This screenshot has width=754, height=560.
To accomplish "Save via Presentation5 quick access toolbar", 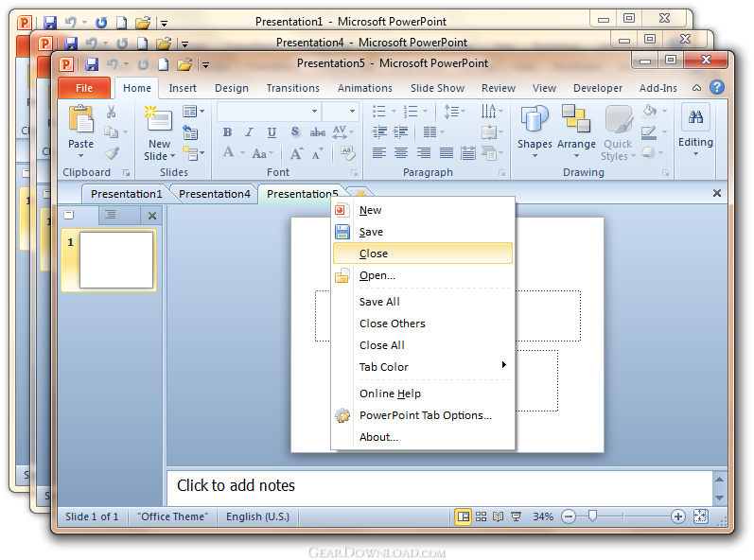I will (92, 64).
